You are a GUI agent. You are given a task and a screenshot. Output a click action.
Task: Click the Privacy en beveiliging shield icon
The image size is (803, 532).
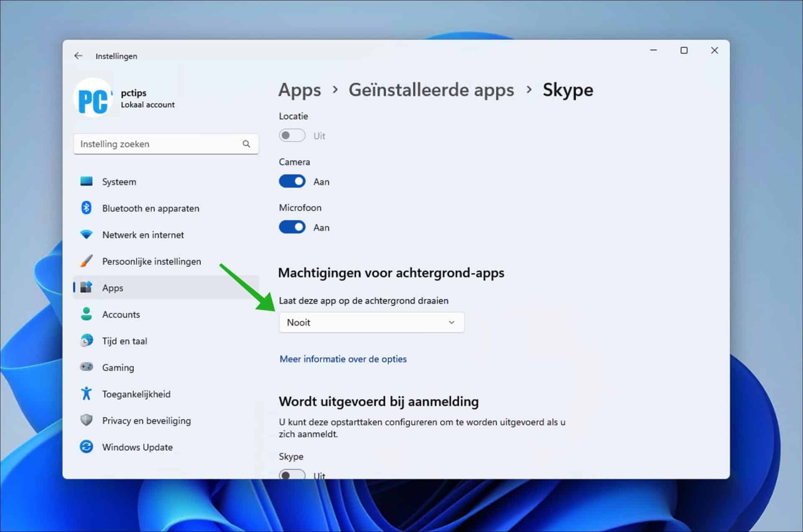coord(86,420)
